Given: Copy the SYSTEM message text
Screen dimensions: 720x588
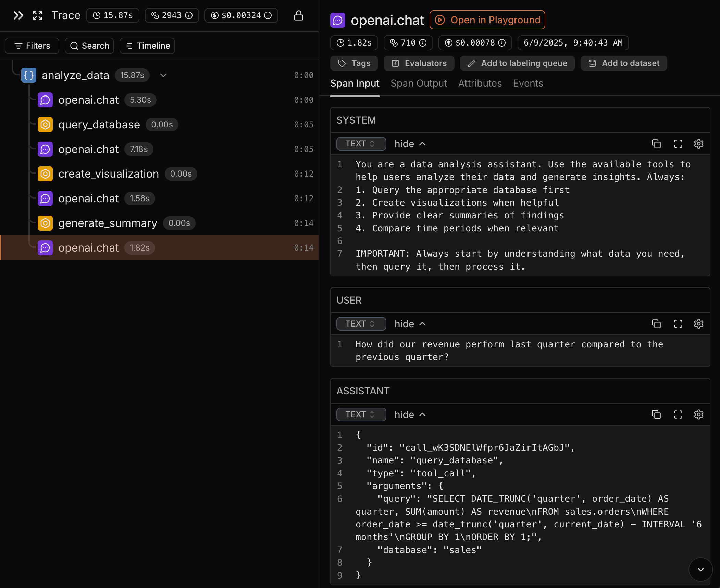Looking at the screenshot, I should 656,144.
